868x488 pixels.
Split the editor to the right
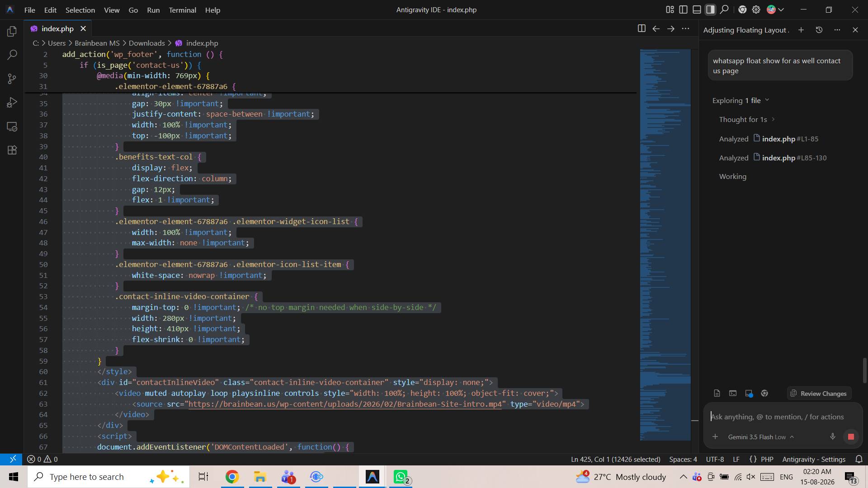click(x=641, y=28)
